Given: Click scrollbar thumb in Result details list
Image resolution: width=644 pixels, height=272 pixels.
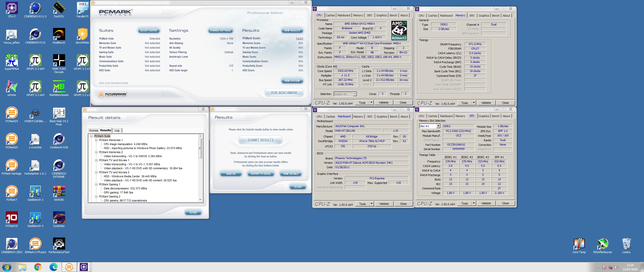Looking at the screenshot, I should point(200,148).
